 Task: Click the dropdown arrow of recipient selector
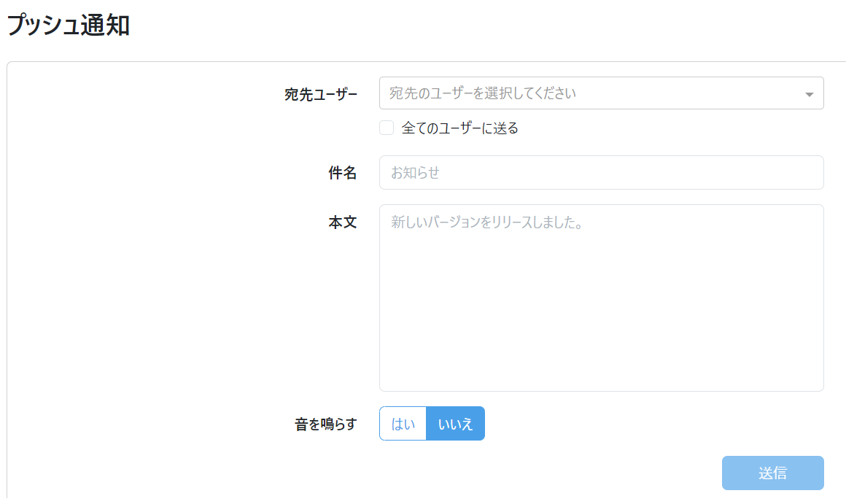pyautogui.click(x=809, y=94)
